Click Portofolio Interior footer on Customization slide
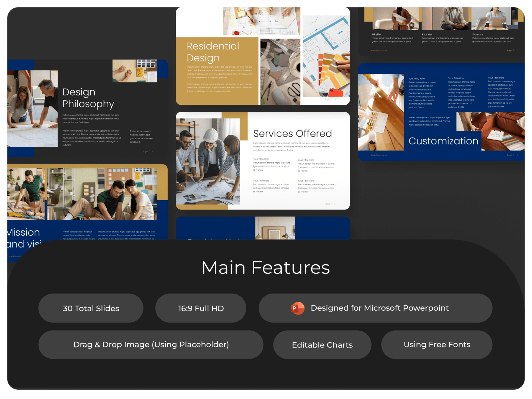This screenshot has height=399, width=532. [379, 155]
